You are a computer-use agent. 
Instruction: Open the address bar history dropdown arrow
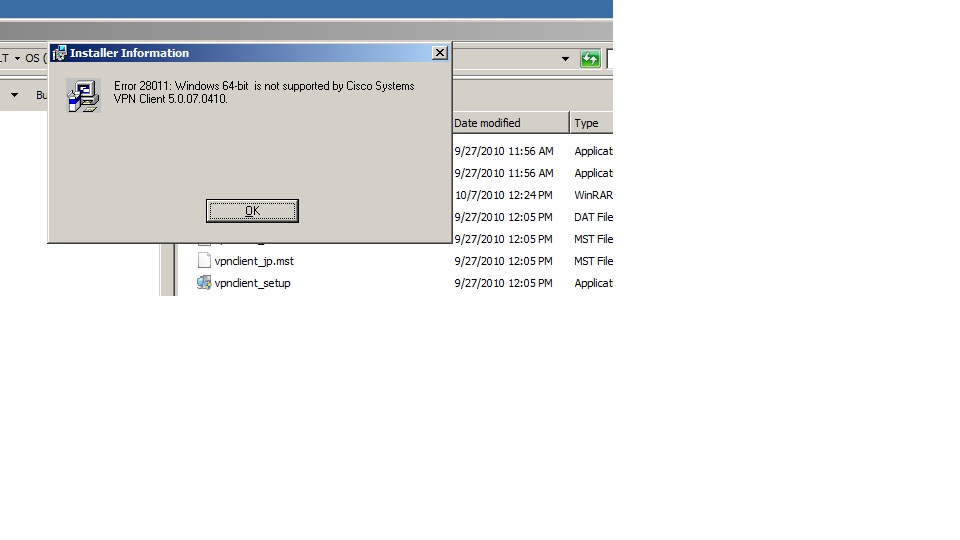[x=565, y=59]
